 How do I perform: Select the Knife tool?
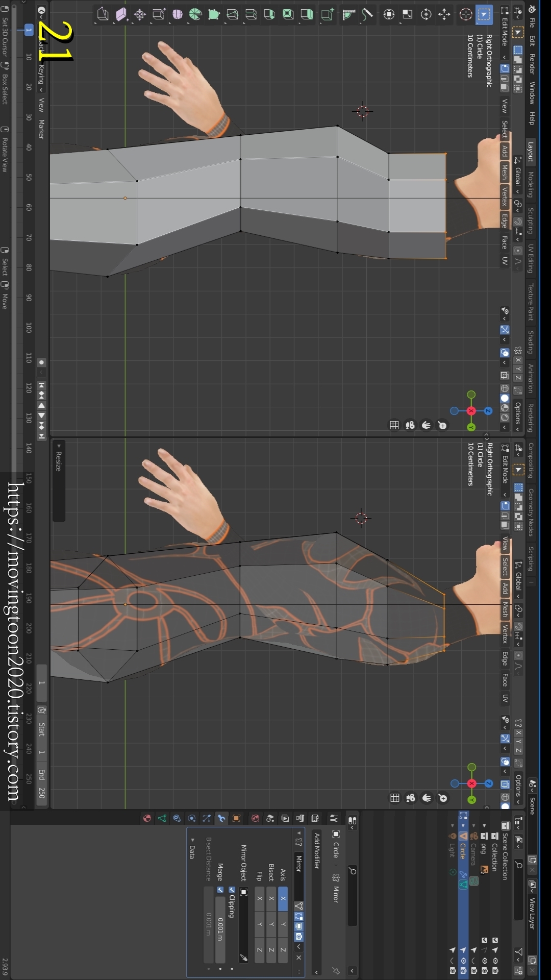232,15
